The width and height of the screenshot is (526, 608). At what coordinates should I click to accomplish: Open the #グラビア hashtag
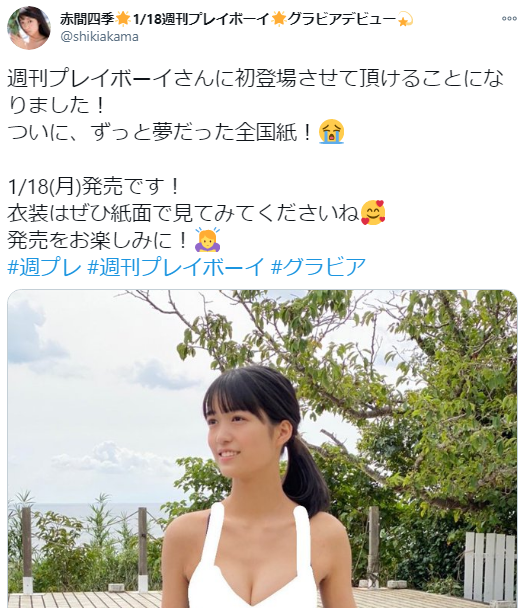(x=319, y=267)
